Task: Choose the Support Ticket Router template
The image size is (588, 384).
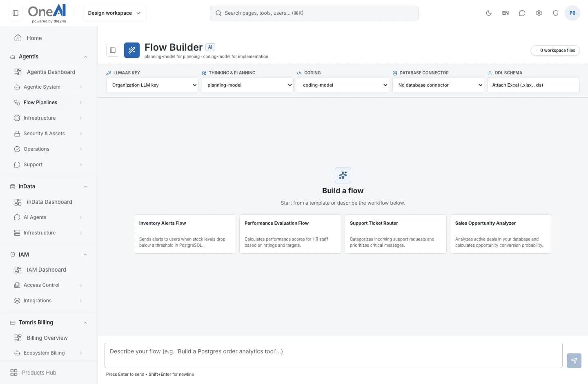Action: pos(396,234)
